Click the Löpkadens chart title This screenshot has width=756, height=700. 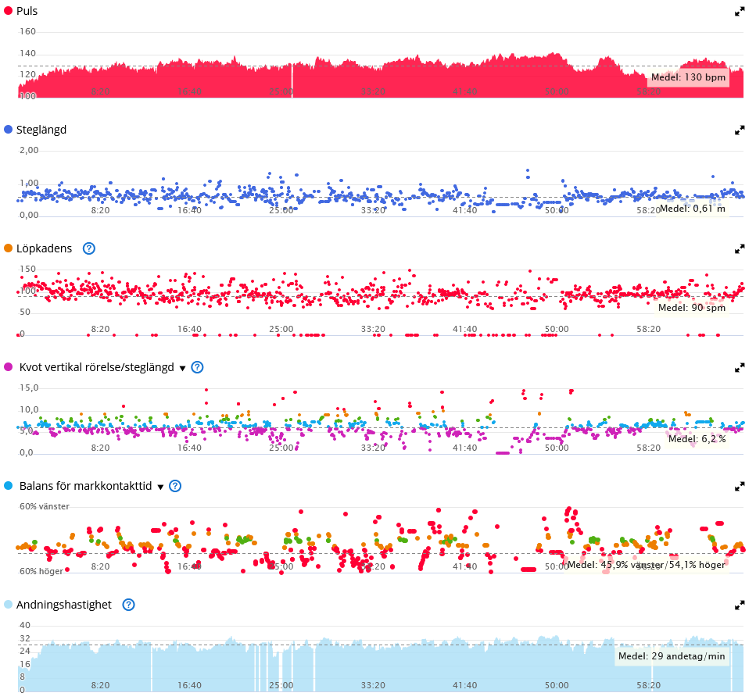click(x=45, y=248)
